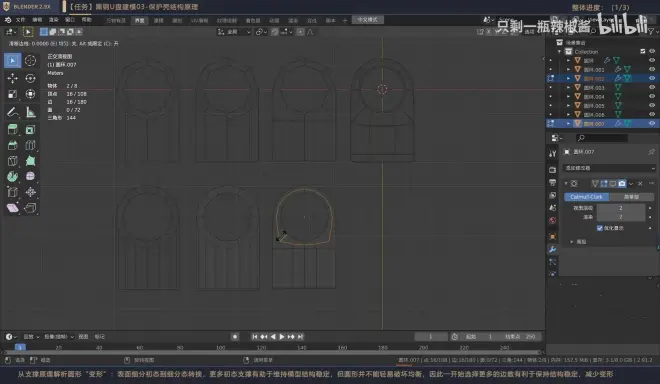This screenshot has width=660, height=384.
Task: Activate the Rip Region tool
Action: pyautogui.click(x=30, y=208)
